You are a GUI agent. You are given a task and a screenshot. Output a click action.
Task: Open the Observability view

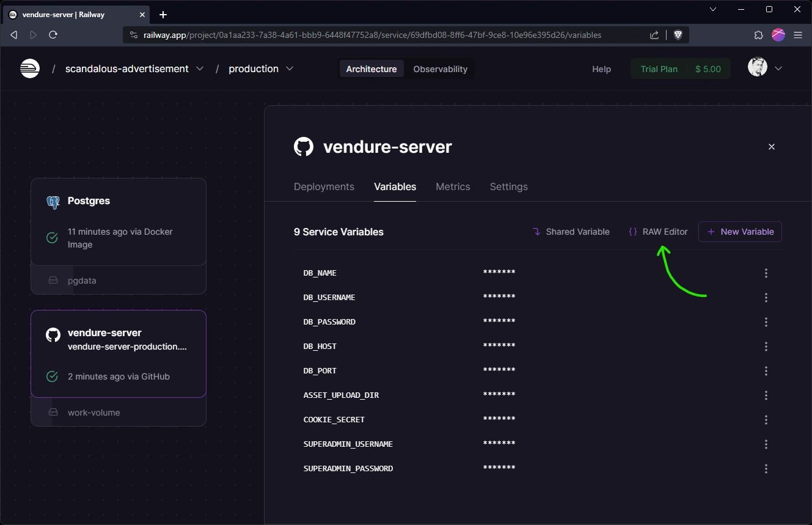(x=440, y=68)
